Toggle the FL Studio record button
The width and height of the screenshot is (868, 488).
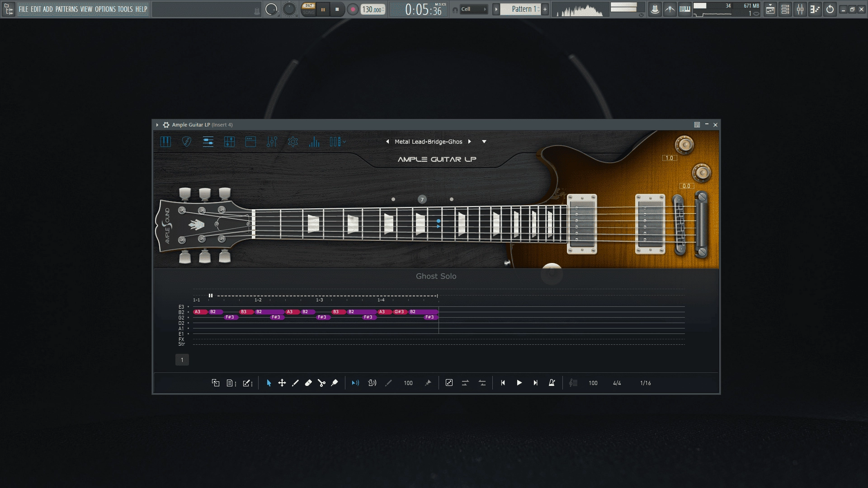[353, 9]
